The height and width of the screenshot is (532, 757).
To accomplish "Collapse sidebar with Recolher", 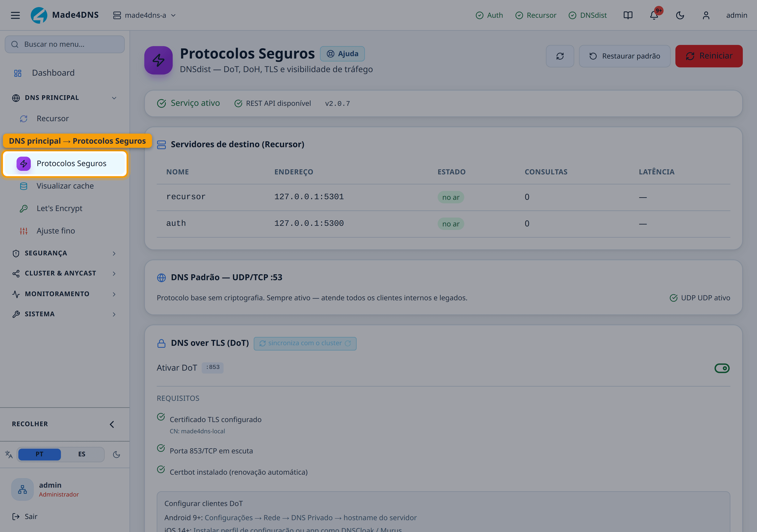I will point(65,424).
